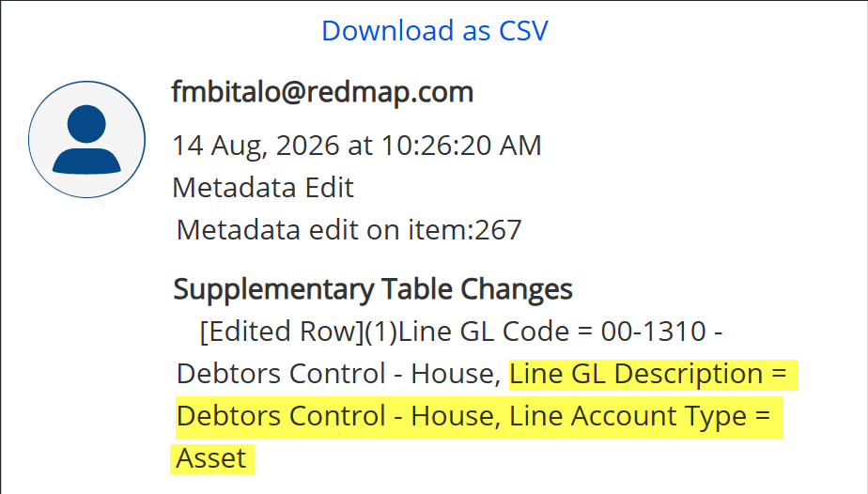
Task: Select the highlighted Asset value
Action: [x=211, y=458]
